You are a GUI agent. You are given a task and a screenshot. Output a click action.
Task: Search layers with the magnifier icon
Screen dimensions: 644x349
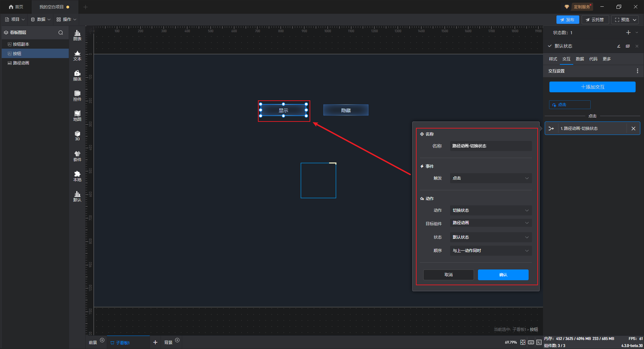(61, 33)
